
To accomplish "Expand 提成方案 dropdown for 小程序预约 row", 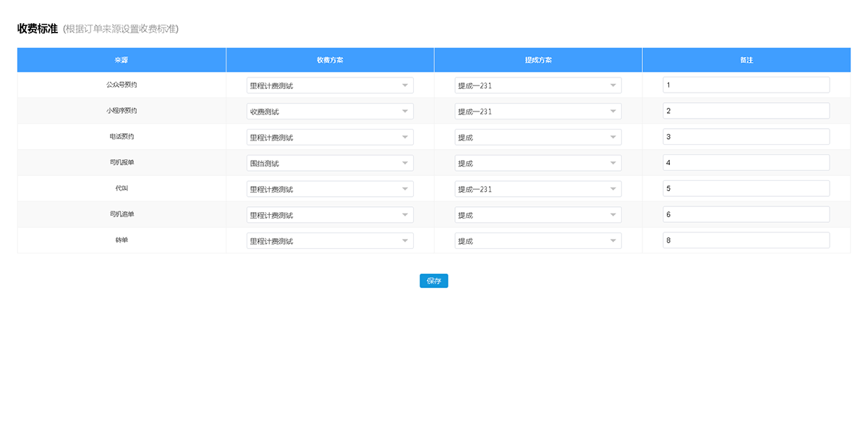I will coord(537,111).
